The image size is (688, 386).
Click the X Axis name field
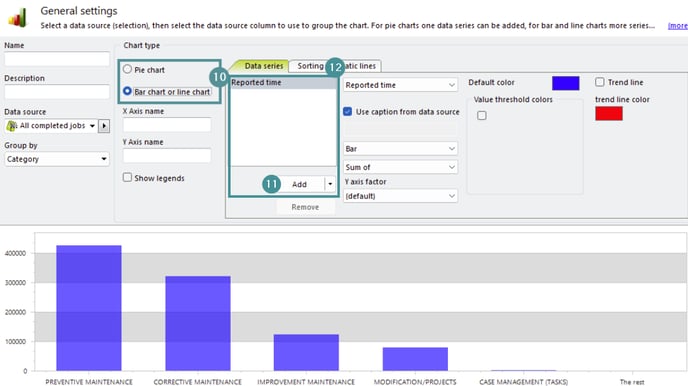pos(167,125)
